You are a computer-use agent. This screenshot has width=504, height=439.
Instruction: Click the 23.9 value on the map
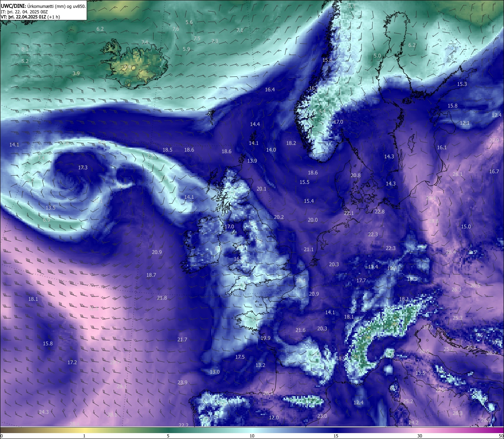click(182, 383)
